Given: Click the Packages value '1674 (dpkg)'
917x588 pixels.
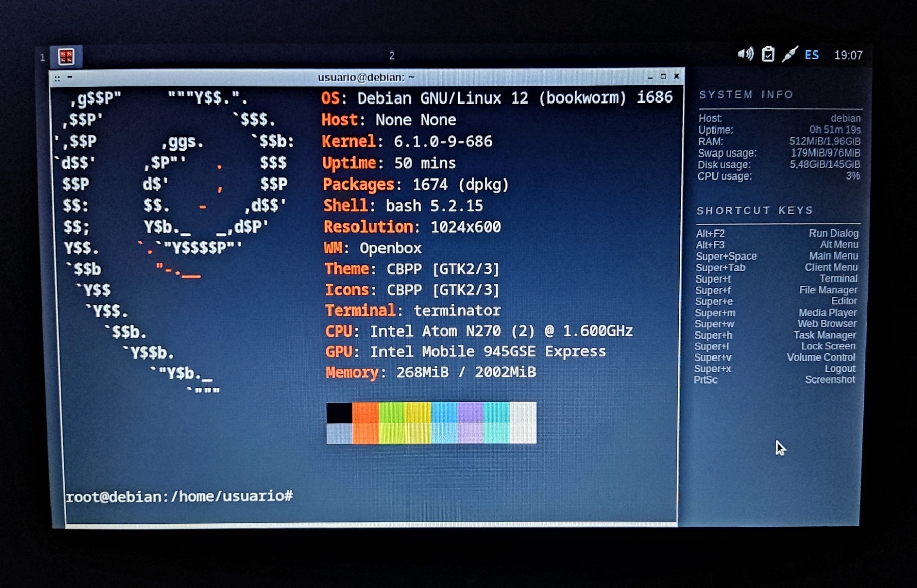Looking at the screenshot, I should (461, 185).
